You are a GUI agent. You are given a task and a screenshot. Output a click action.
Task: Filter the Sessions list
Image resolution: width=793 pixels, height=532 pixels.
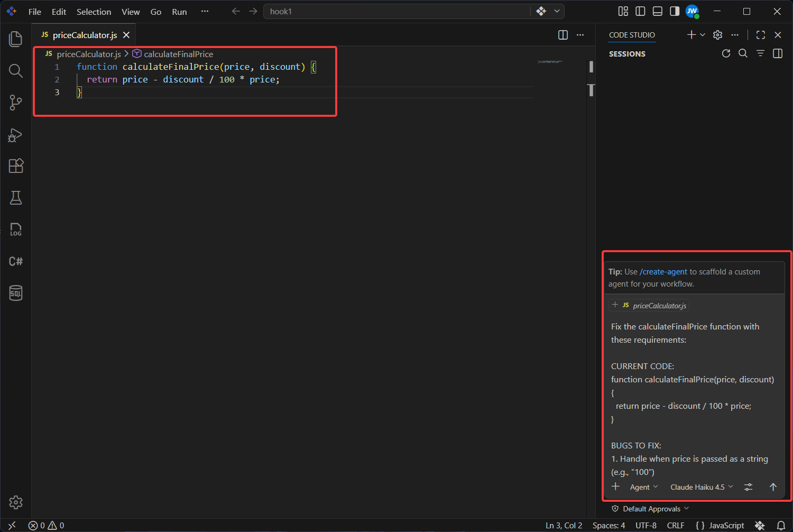[x=760, y=53]
